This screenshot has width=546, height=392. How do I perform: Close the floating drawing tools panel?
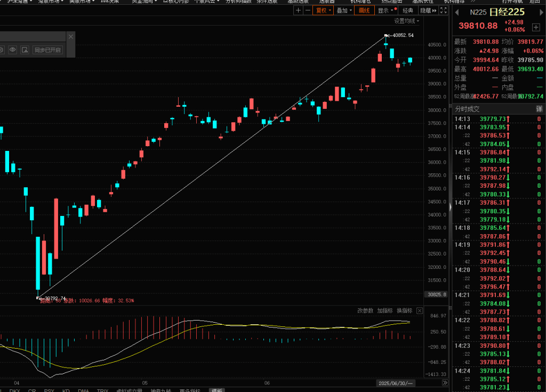point(71,36)
